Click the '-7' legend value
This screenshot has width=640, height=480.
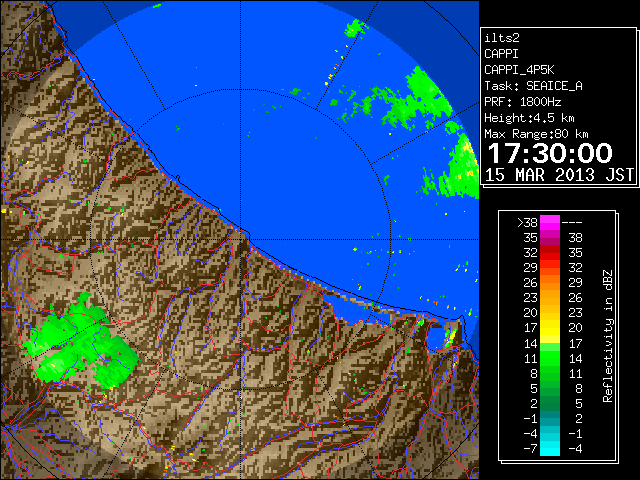531,449
